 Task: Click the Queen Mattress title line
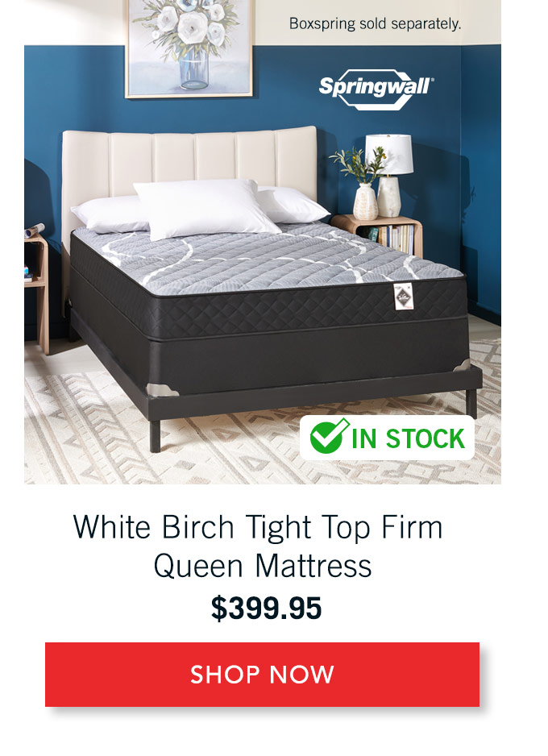(x=263, y=566)
